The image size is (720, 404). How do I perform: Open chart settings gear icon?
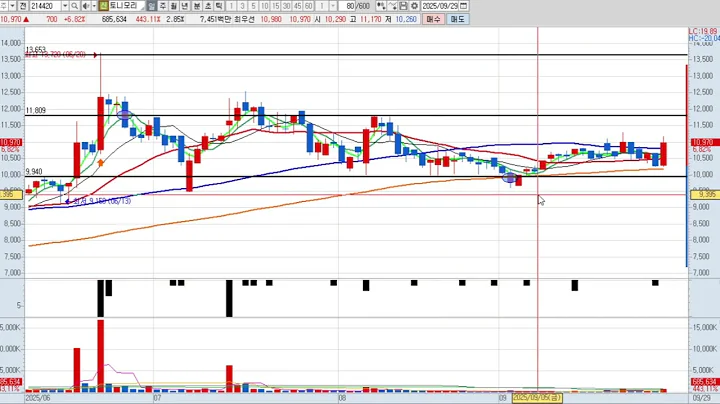pos(414,6)
